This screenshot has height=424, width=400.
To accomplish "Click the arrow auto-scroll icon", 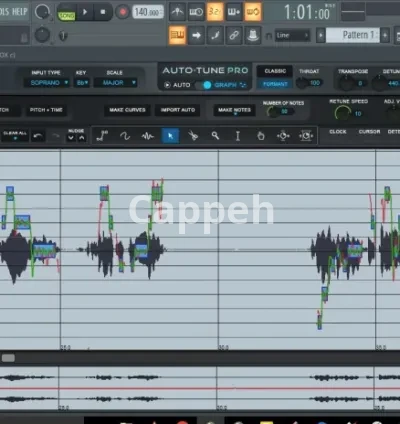I will point(196,35).
